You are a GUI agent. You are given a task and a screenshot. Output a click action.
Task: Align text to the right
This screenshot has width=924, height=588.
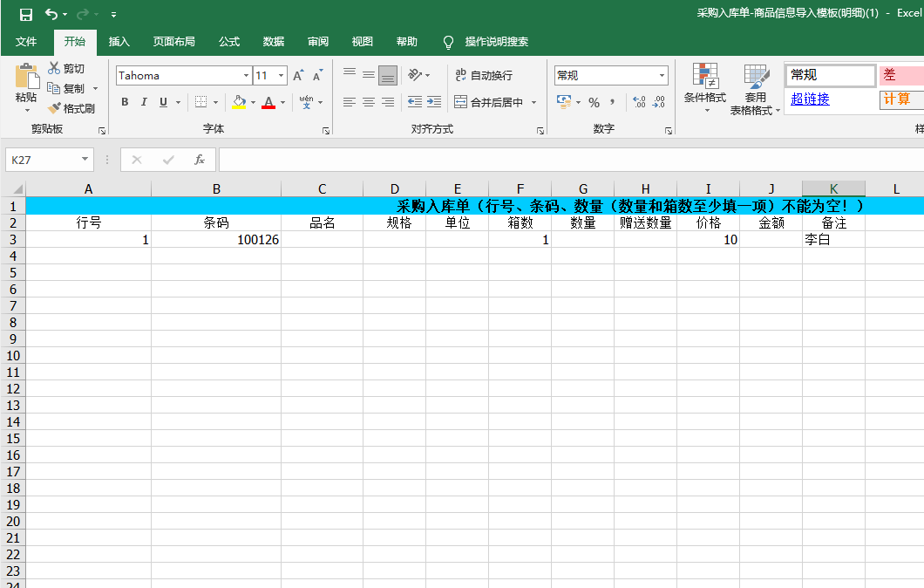pos(388,102)
